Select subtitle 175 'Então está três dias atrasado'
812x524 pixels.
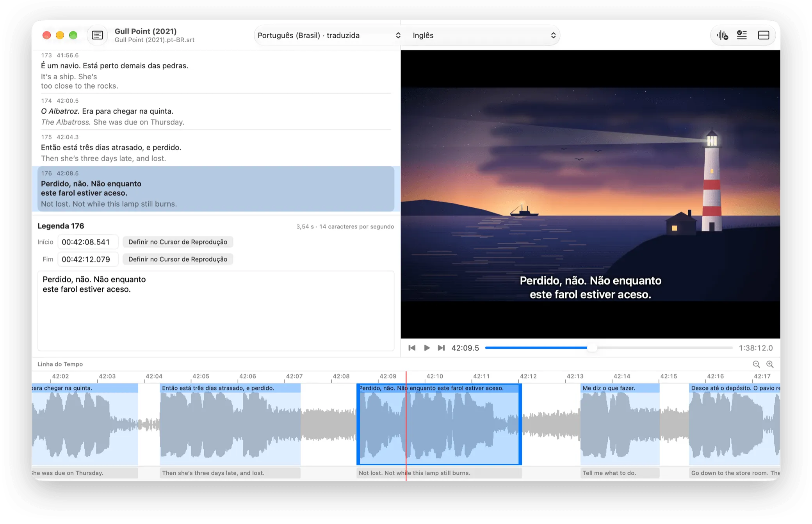pyautogui.click(x=216, y=148)
